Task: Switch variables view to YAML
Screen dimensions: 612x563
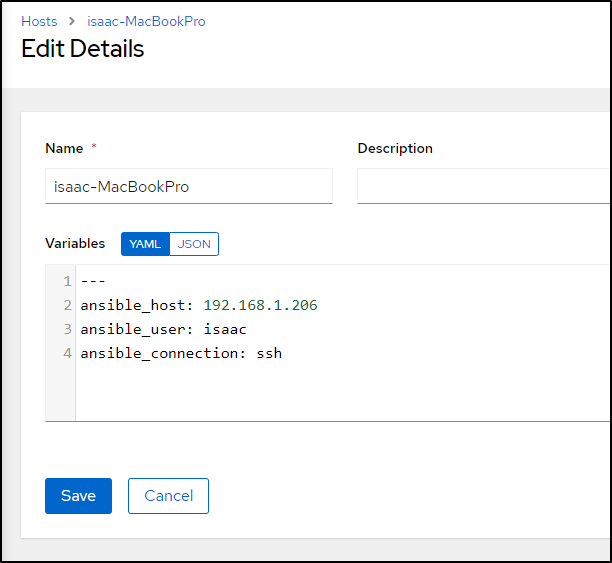Action: coord(145,244)
